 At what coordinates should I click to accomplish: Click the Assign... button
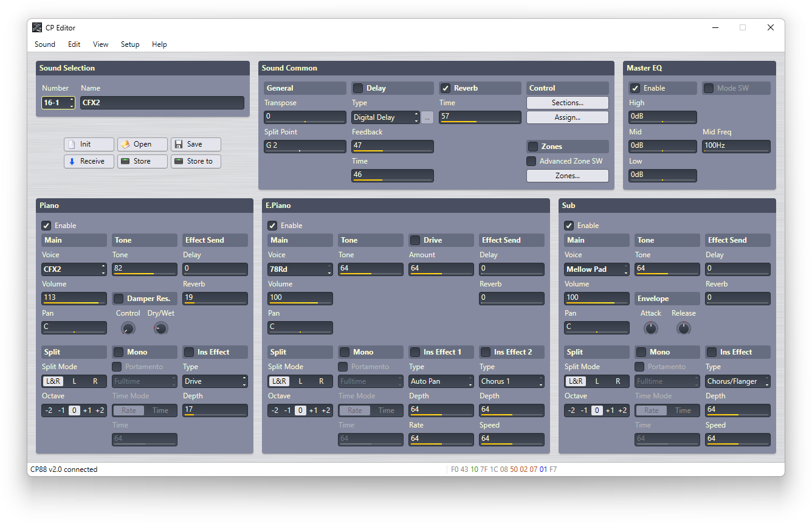click(x=567, y=117)
